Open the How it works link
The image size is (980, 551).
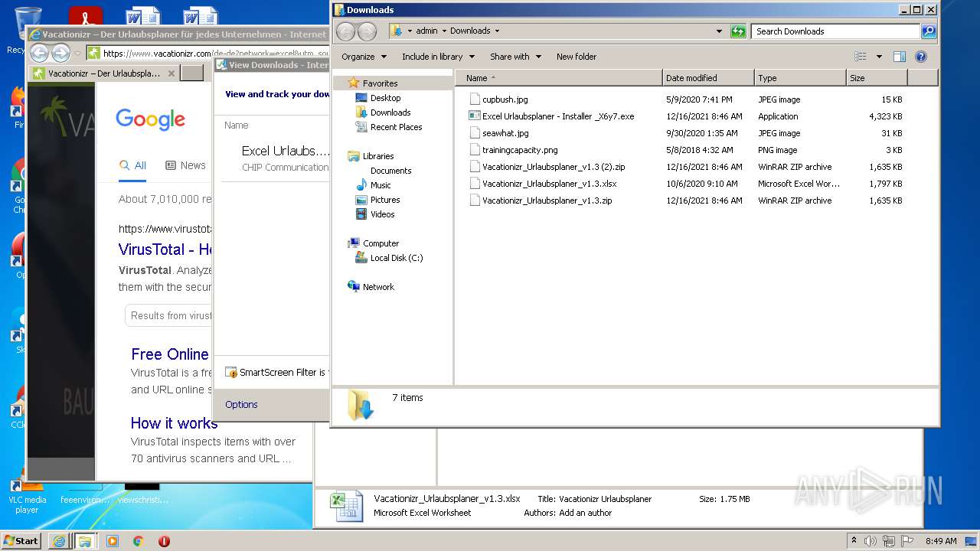pos(174,423)
